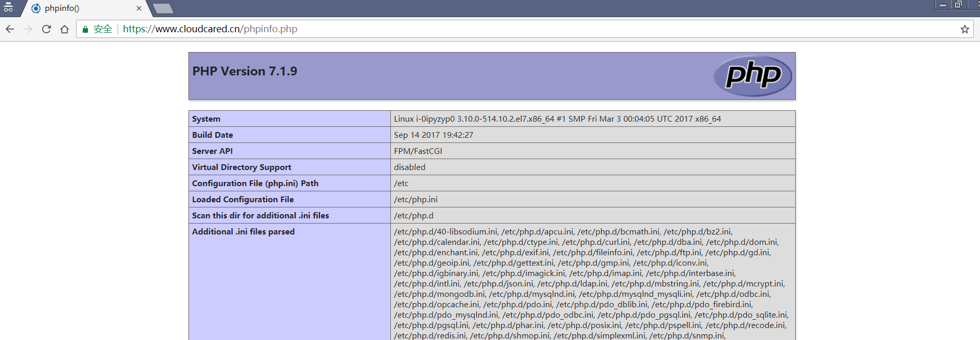Image resolution: width=980 pixels, height=340 pixels.
Task: Restore down the browser window
Action: pos(958,5)
